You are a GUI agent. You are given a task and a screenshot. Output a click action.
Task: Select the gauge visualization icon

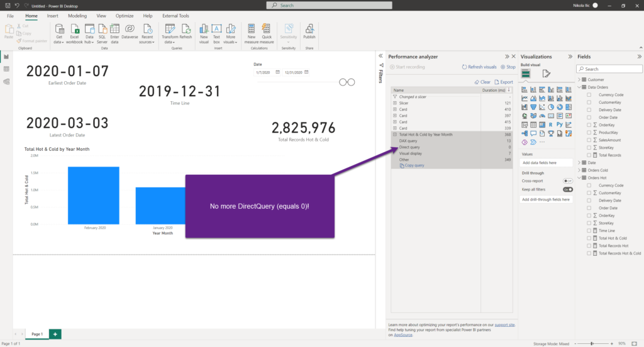(542, 116)
